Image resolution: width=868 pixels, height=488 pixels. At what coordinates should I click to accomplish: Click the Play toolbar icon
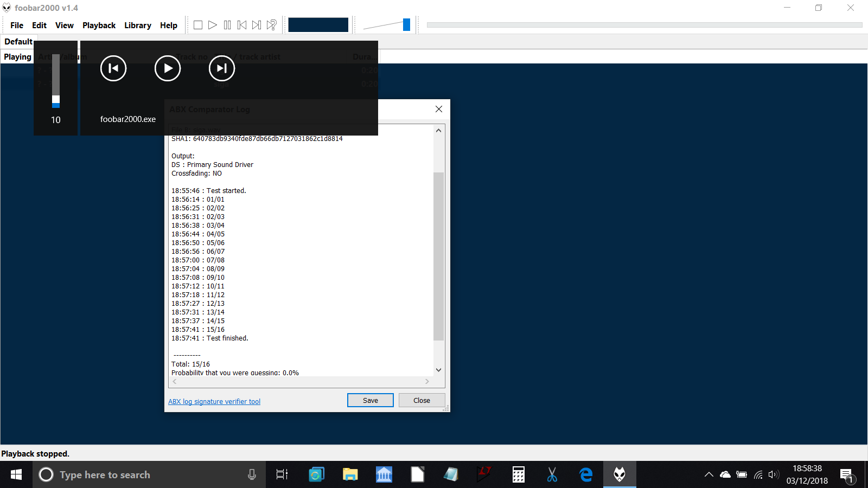pyautogui.click(x=213, y=25)
